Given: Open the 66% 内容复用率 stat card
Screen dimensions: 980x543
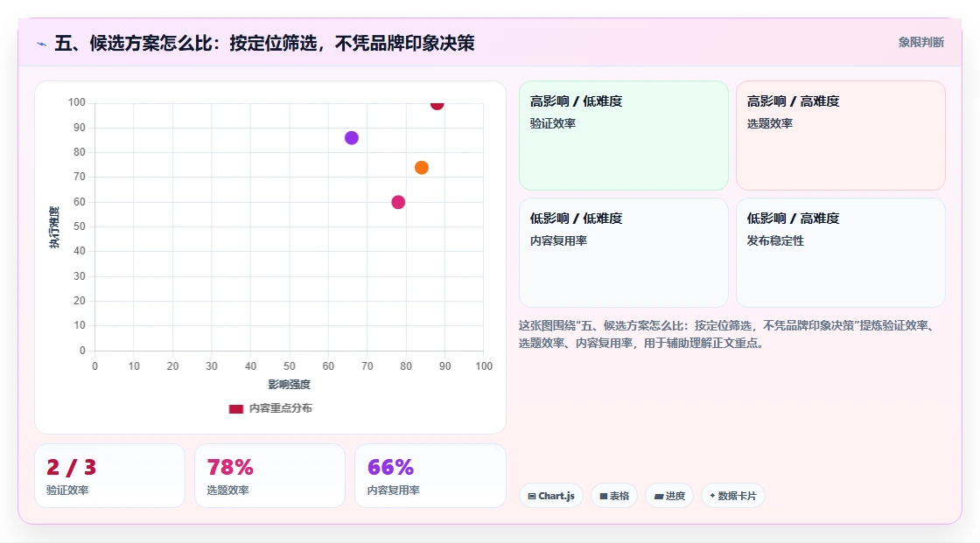Looking at the screenshot, I should point(430,476).
